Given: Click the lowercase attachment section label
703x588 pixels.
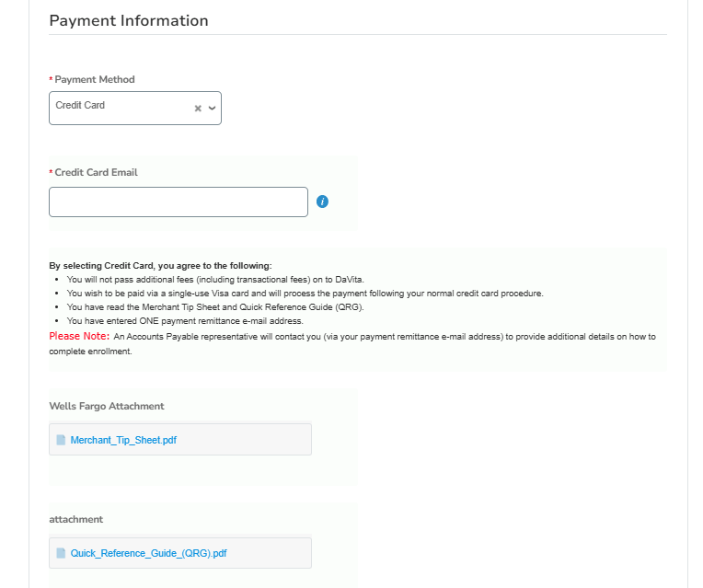Looking at the screenshot, I should point(76,519).
